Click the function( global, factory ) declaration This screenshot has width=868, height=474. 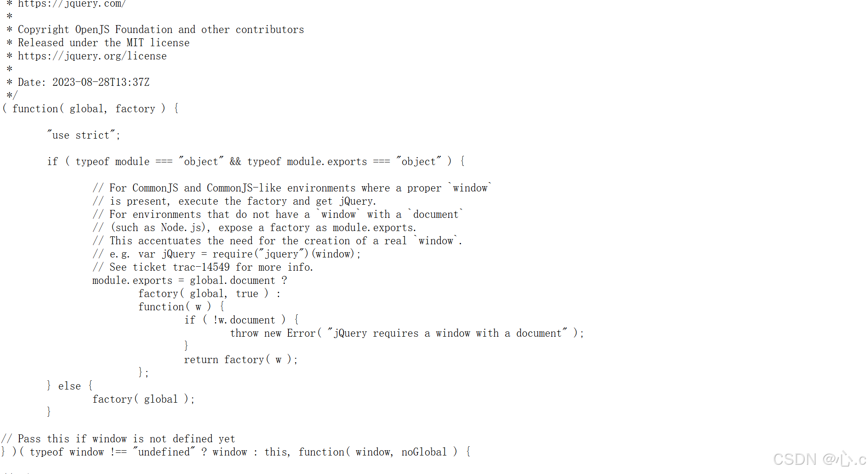click(x=91, y=109)
